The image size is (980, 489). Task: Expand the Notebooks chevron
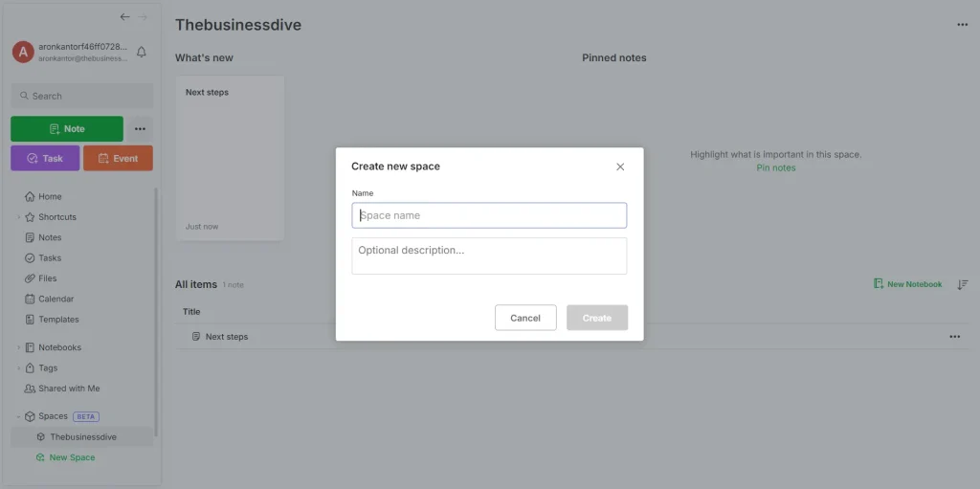18,347
